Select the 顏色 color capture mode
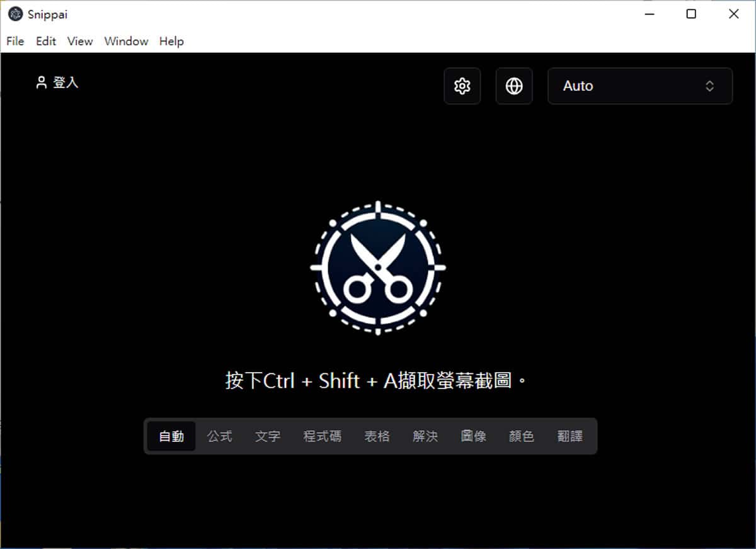The height and width of the screenshot is (549, 756). pyautogui.click(x=521, y=436)
